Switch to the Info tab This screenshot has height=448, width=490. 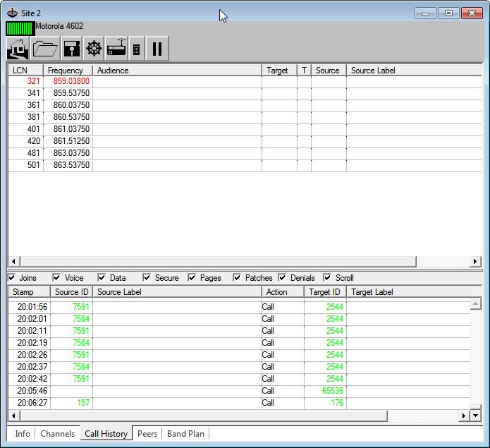click(23, 434)
